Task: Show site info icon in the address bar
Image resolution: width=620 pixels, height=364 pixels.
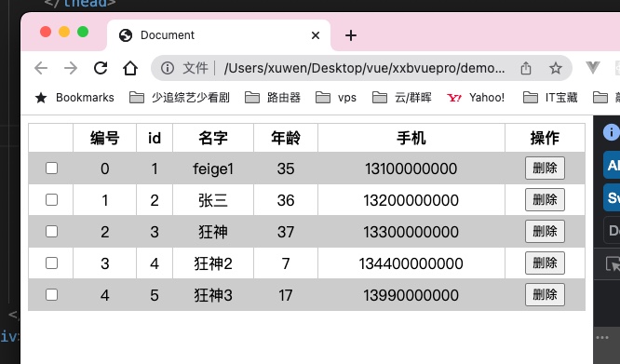Action: pyautogui.click(x=168, y=68)
